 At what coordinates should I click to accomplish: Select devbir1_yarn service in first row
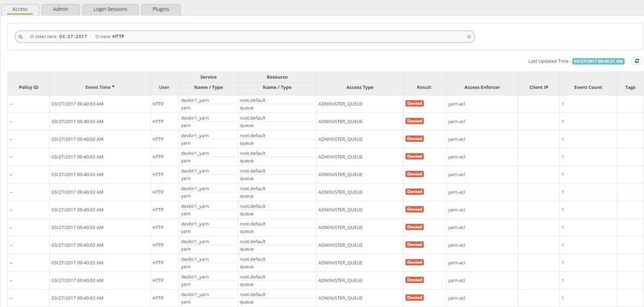pyautogui.click(x=195, y=100)
